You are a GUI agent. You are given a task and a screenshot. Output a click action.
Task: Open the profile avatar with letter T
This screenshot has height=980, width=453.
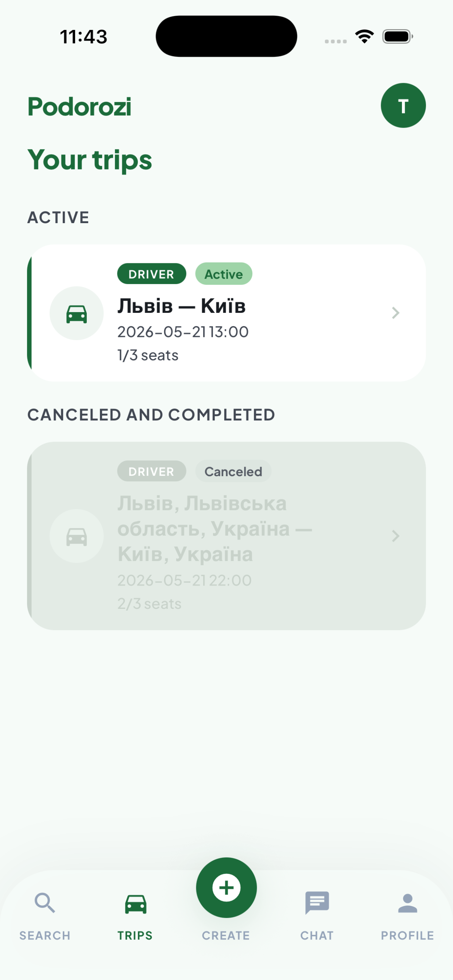(x=403, y=105)
